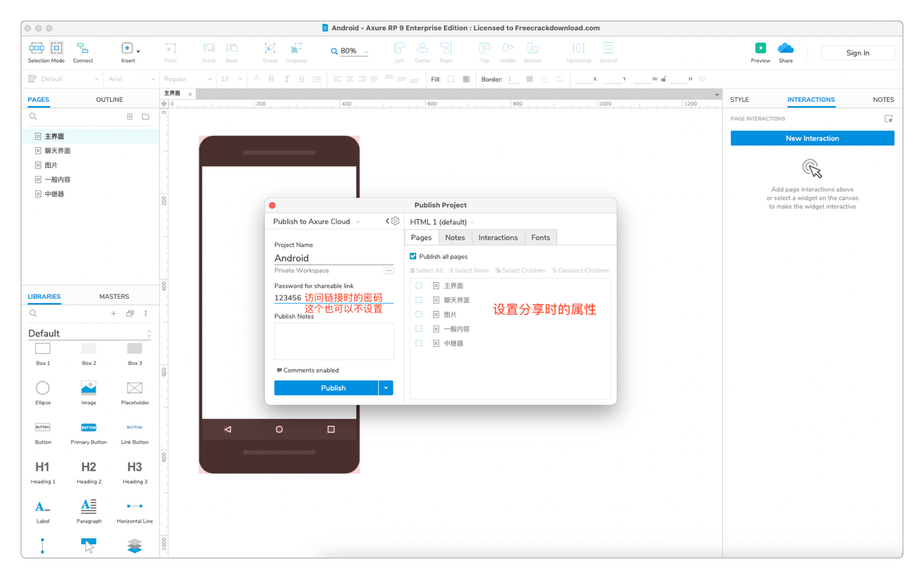Select the Point tool
Image resolution: width=924 pixels, height=579 pixels.
click(170, 48)
